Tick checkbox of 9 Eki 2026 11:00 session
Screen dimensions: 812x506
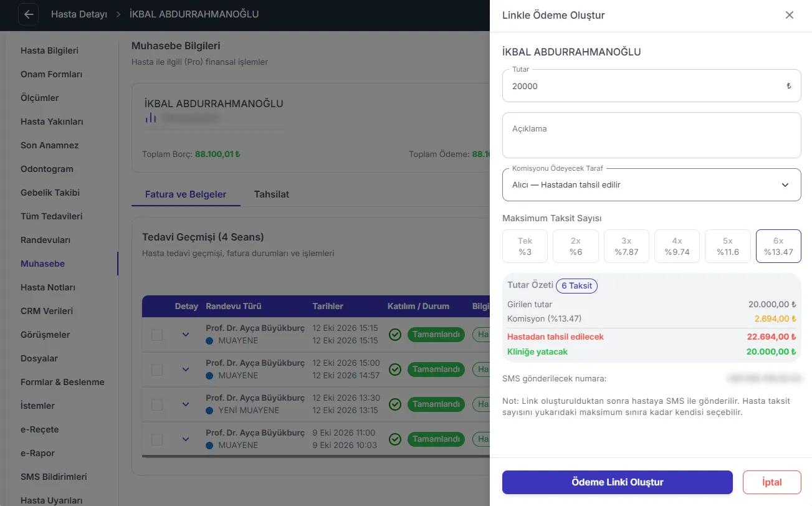[x=157, y=439]
